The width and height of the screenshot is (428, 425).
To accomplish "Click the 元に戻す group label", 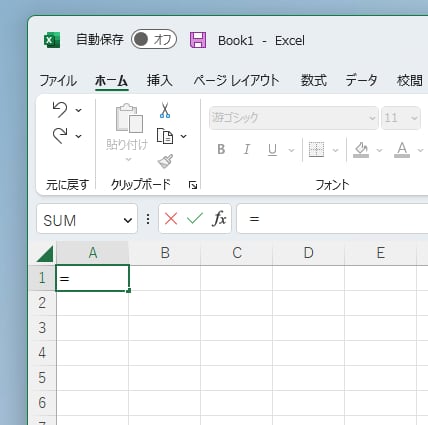I will (x=67, y=185).
